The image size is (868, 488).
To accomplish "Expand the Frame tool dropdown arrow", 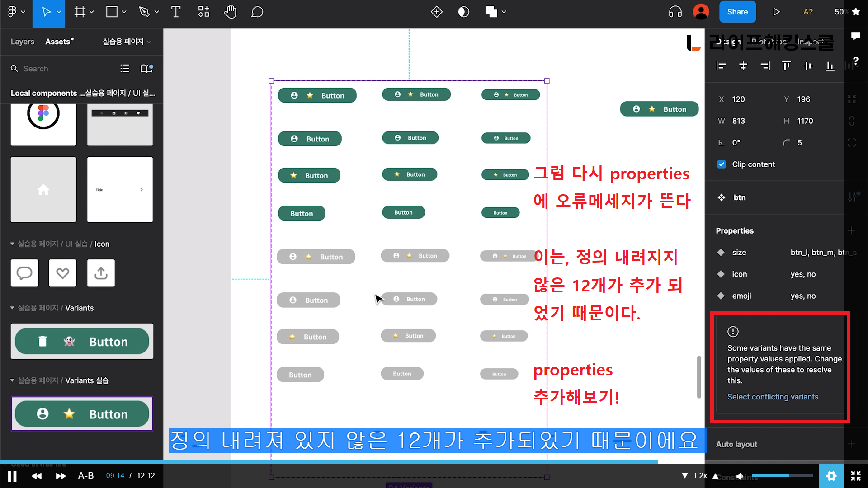I will click(92, 12).
